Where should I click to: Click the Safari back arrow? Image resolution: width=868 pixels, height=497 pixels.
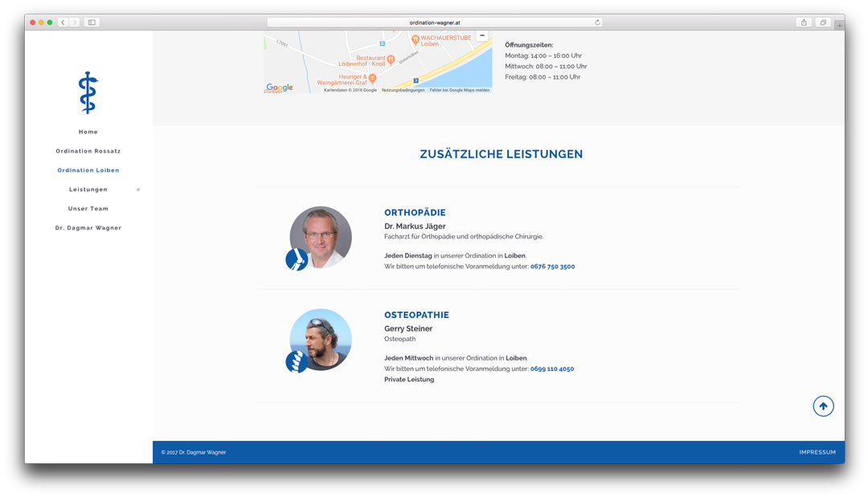63,22
